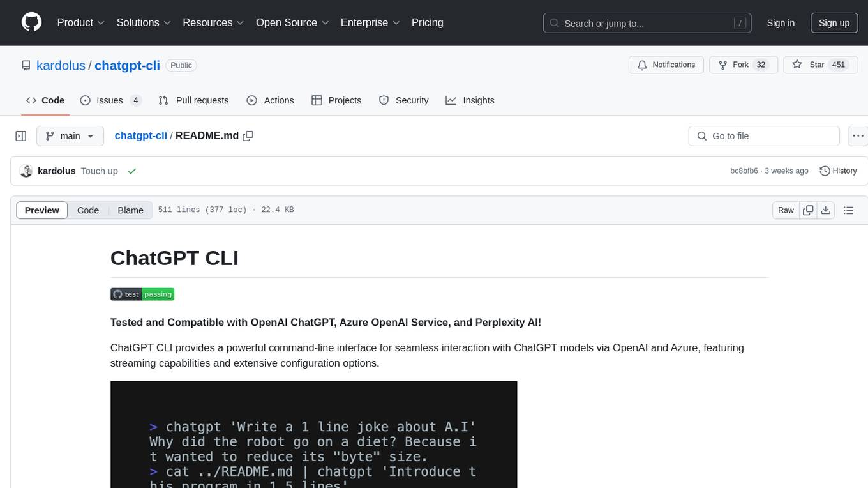The height and width of the screenshot is (488, 868).
Task: Select the Code view
Action: pos(88,210)
